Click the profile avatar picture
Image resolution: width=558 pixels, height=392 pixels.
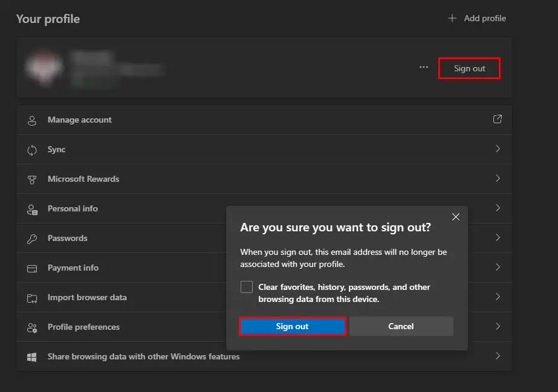pyautogui.click(x=44, y=67)
